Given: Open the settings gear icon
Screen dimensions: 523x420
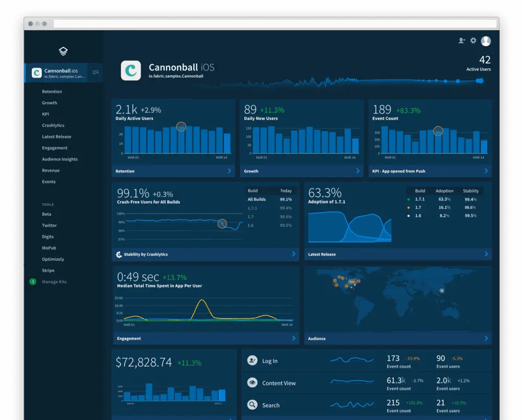Looking at the screenshot, I should click(473, 41).
